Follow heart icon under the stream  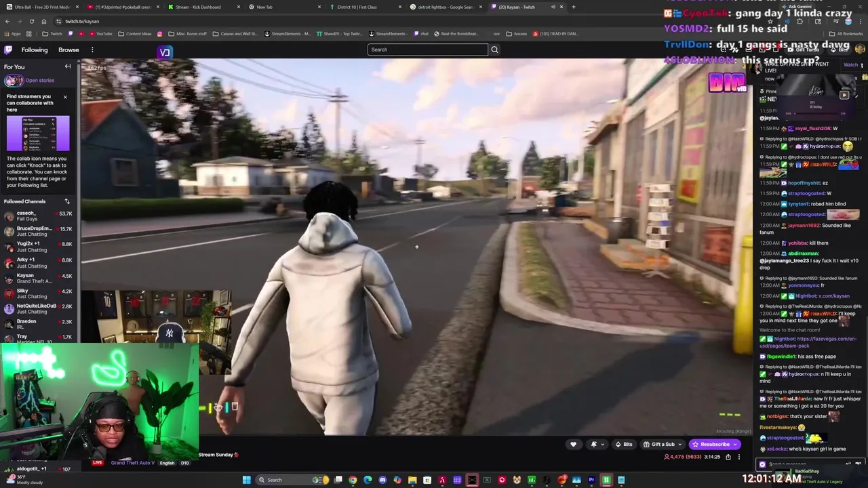[x=573, y=445]
